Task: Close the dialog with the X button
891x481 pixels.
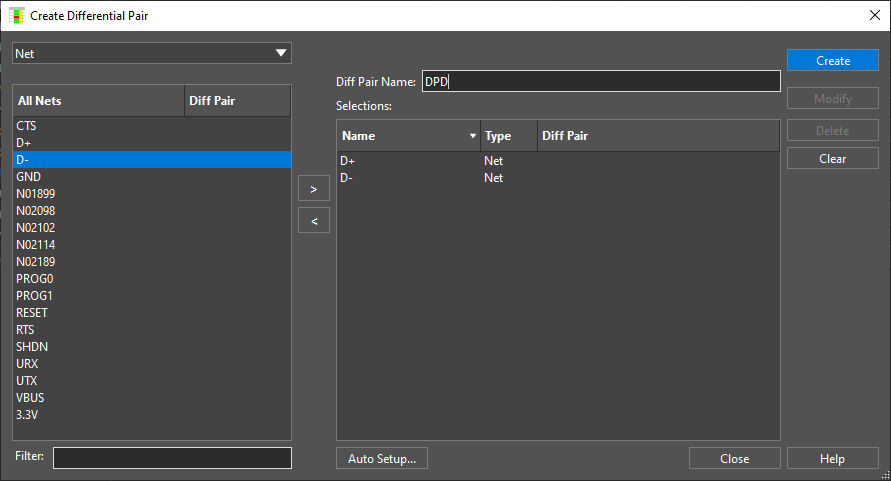Action: [875, 15]
